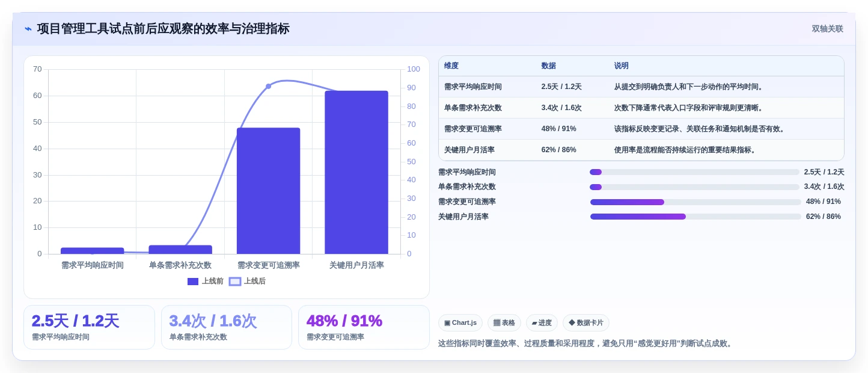Click the 关键用户月活率 progress bar

point(695,217)
